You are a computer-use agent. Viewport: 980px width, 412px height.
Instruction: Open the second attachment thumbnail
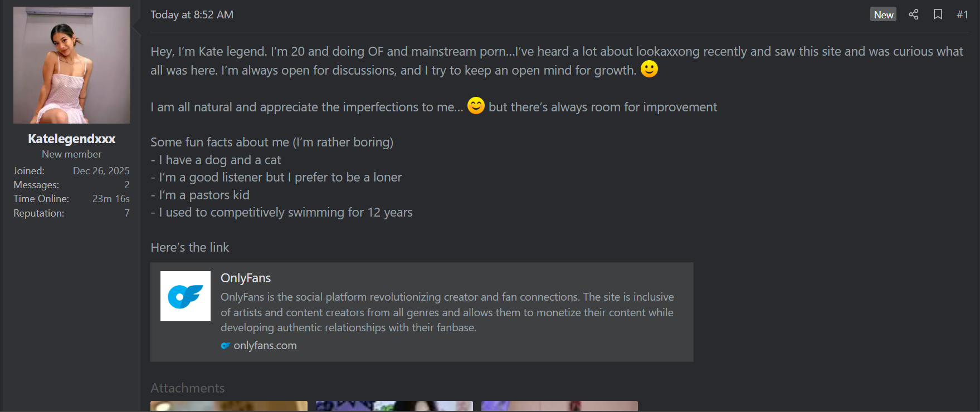(x=394, y=406)
